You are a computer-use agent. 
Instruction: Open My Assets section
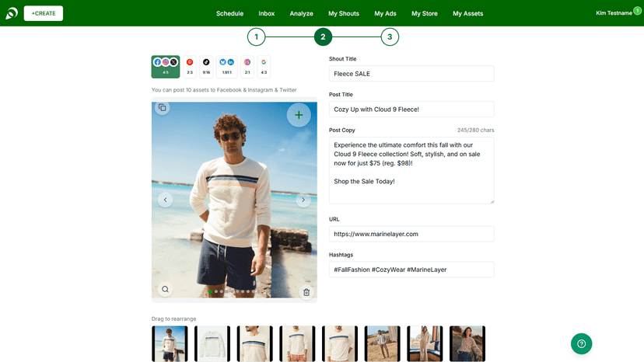(467, 13)
